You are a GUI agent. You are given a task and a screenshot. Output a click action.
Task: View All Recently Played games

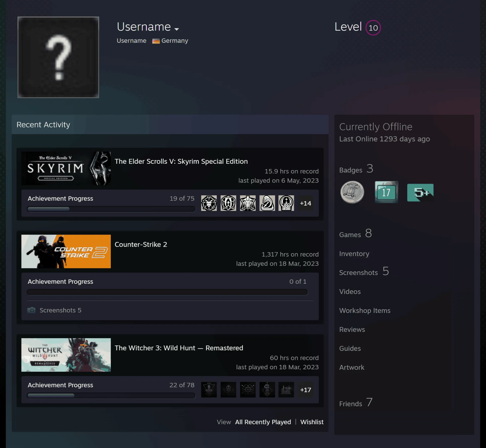pyautogui.click(x=263, y=422)
